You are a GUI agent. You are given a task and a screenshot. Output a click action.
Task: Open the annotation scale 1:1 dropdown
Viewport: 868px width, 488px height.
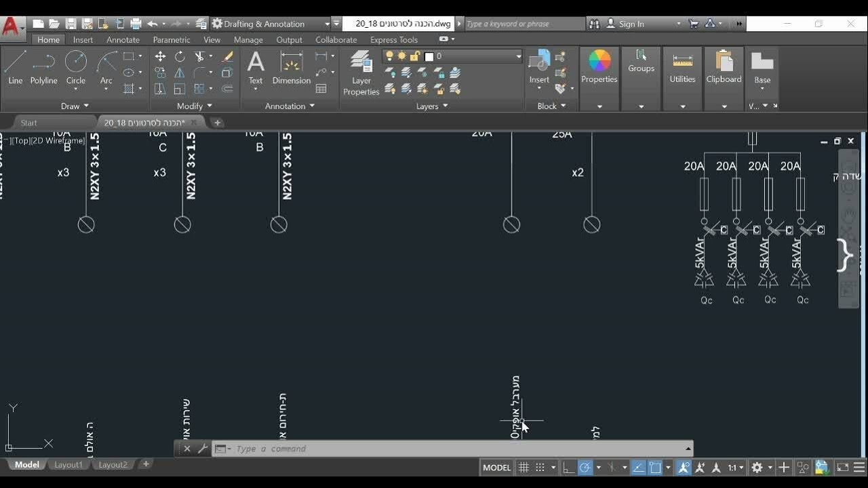(x=735, y=468)
